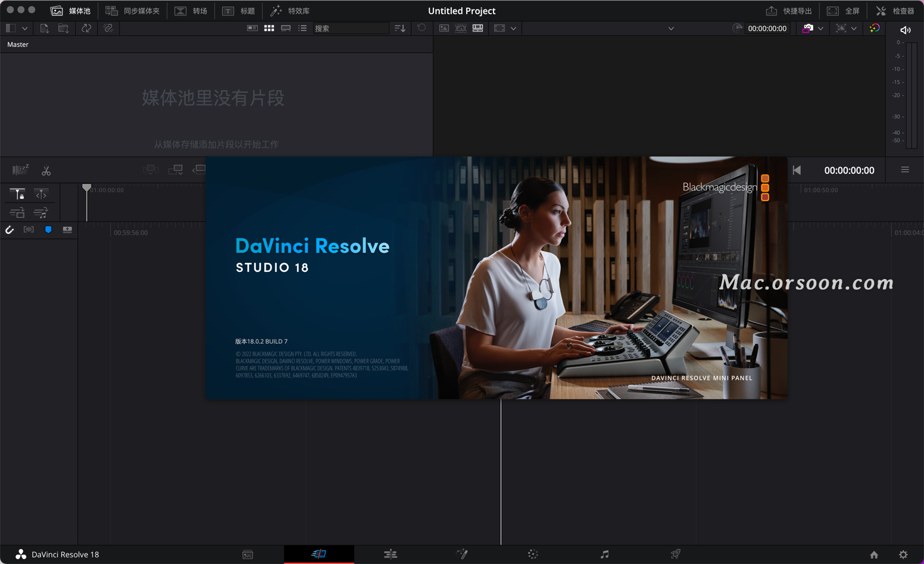The image size is (924, 564).
Task: Open the 检查器 inspector panel
Action: coord(895,11)
